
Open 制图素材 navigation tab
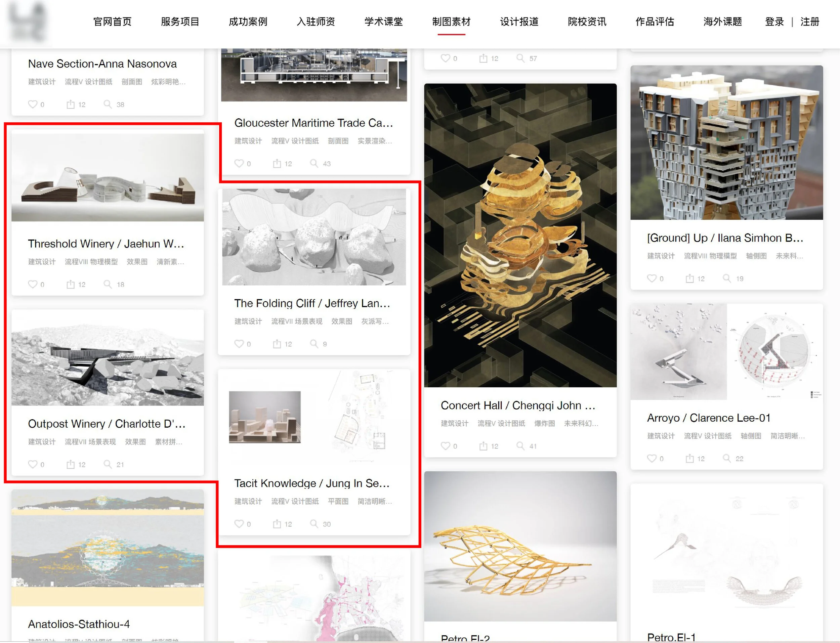point(451,22)
